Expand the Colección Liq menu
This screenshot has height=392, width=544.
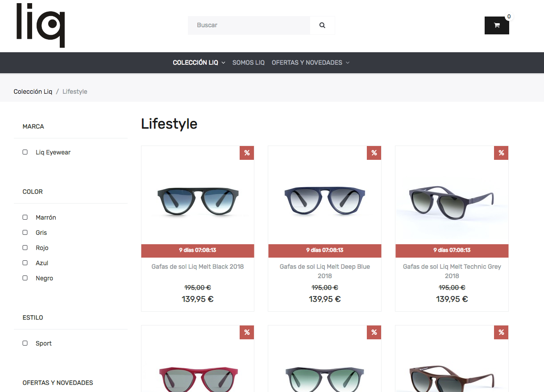click(x=199, y=63)
